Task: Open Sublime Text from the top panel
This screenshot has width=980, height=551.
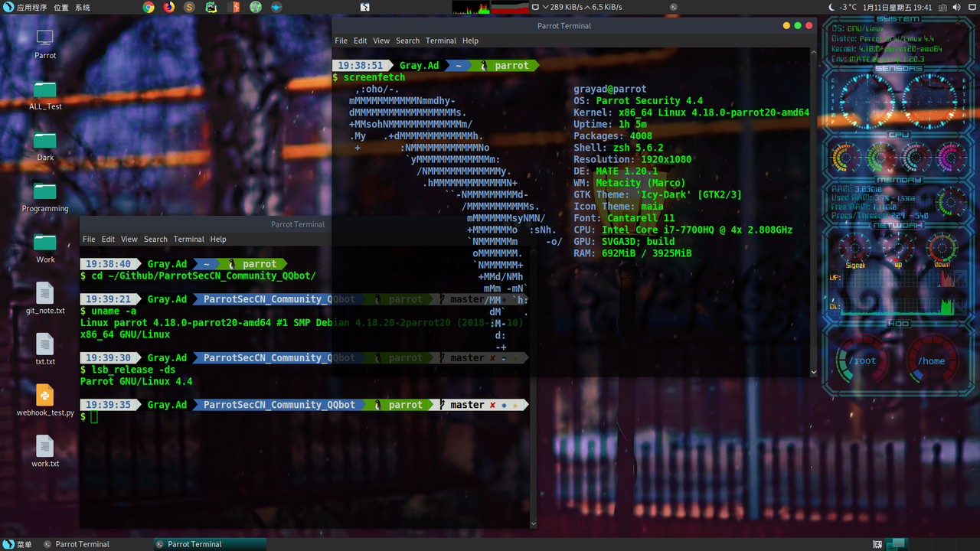Action: [189, 7]
